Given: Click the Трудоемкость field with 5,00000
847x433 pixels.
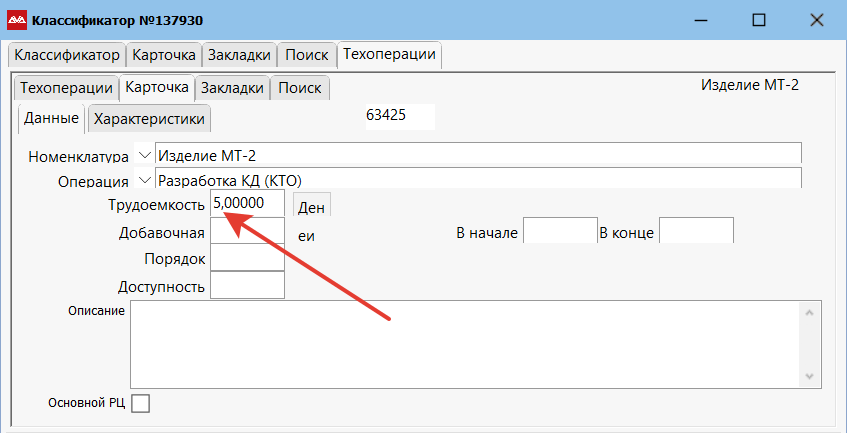Looking at the screenshot, I should pos(247,204).
